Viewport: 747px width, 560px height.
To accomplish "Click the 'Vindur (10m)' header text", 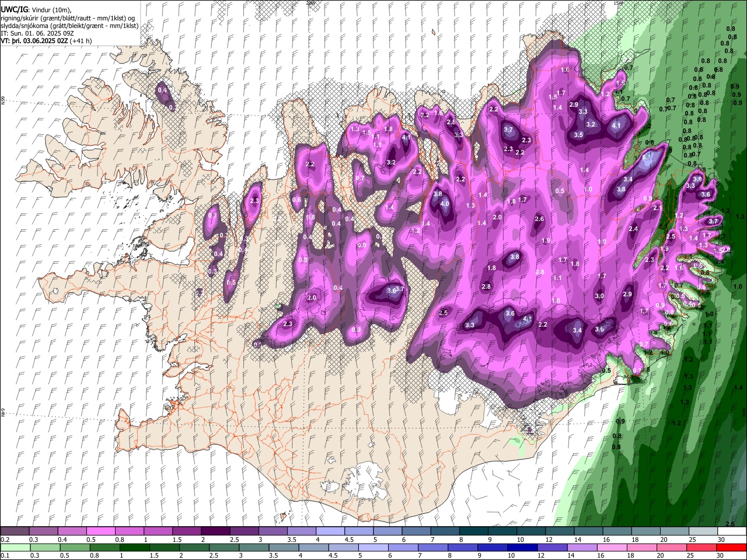I will tap(50, 10).
